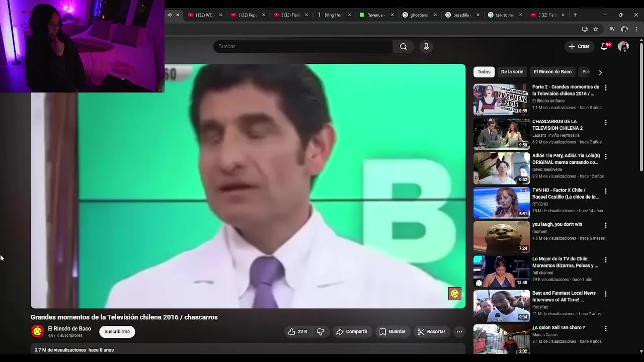
Task: Click the Crear create button
Action: [579, 46]
